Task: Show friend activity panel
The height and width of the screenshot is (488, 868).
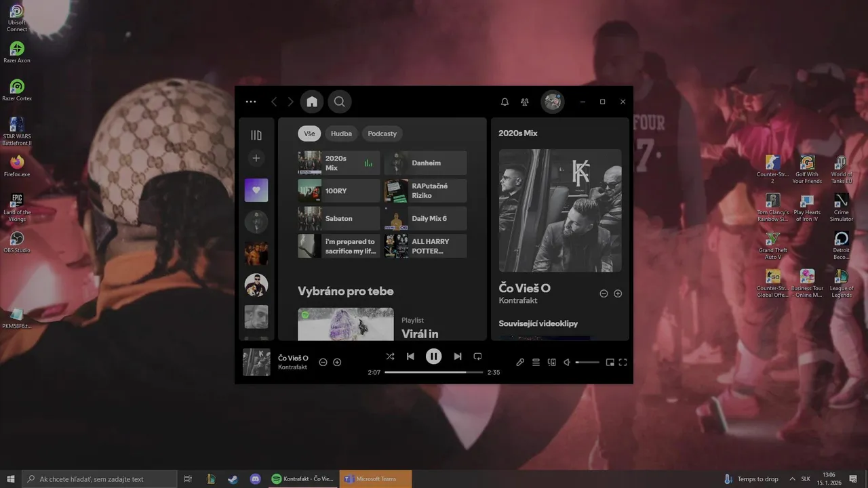Action: (x=525, y=102)
